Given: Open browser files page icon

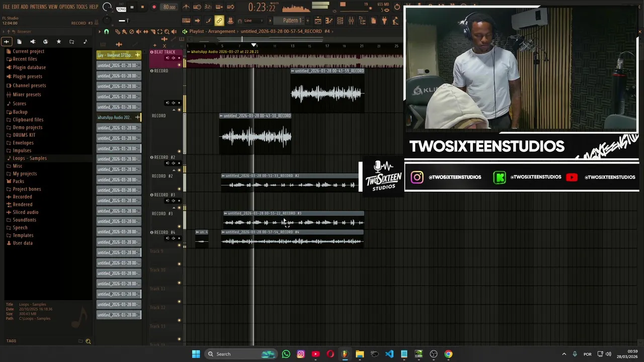Looking at the screenshot, I should click(19, 42).
